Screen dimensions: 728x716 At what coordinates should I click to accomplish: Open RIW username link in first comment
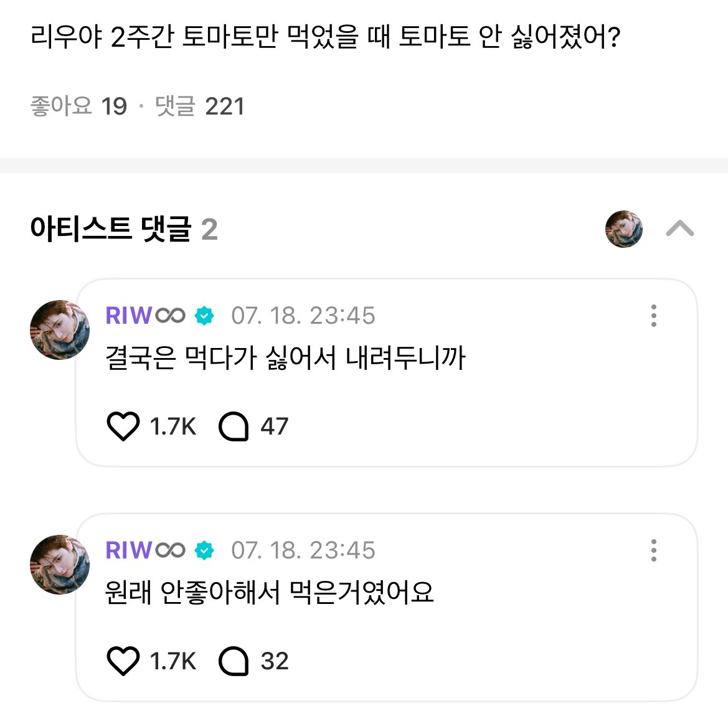click(145, 316)
